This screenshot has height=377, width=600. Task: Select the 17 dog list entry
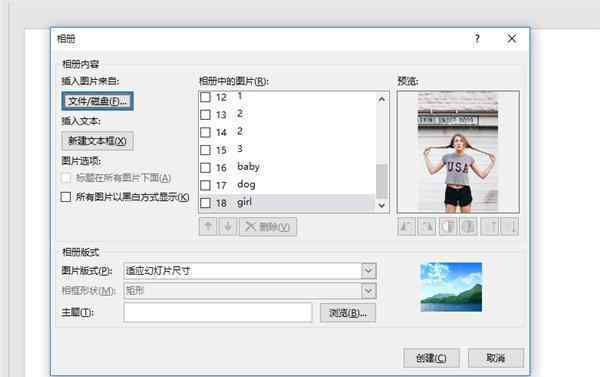coord(287,185)
